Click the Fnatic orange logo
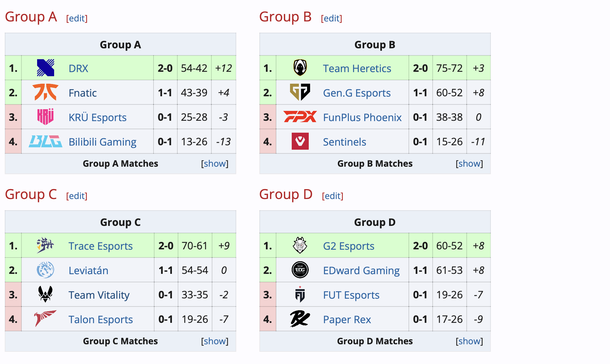 (x=45, y=92)
